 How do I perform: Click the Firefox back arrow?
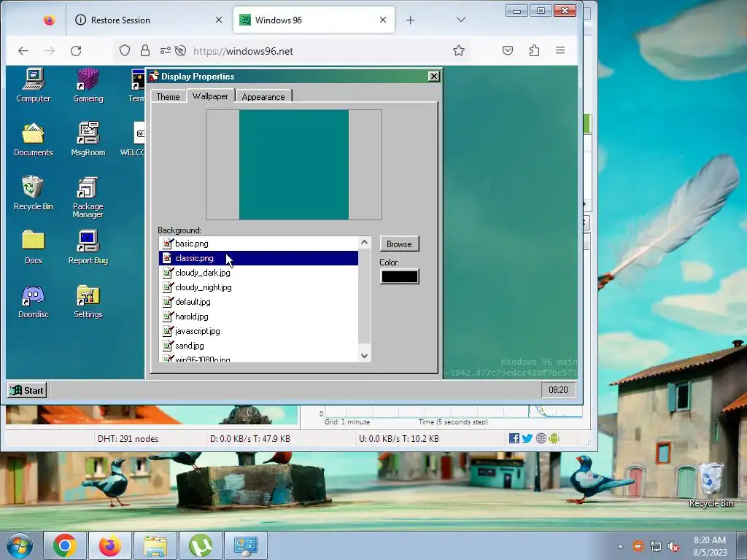23,51
